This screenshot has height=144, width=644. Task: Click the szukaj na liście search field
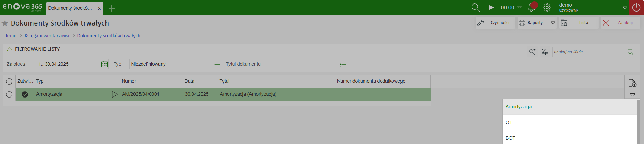tap(589, 52)
